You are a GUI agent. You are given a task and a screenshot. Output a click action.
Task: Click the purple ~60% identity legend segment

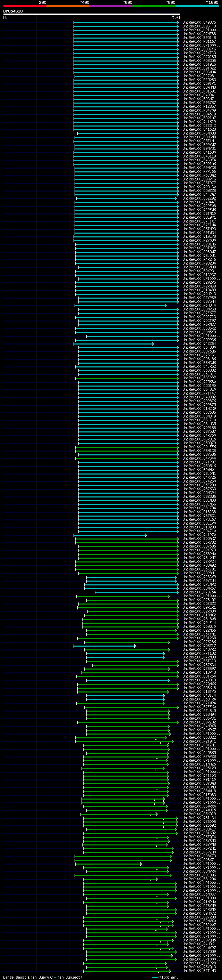coord(111,6)
